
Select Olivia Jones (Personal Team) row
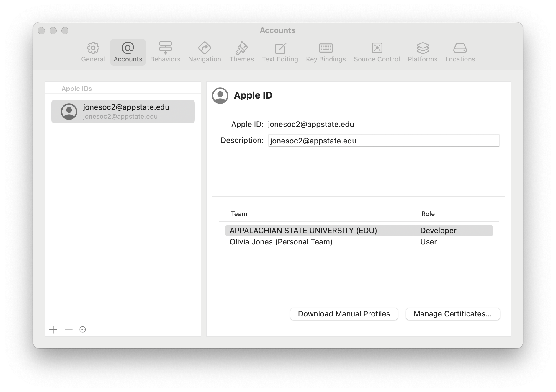359,242
